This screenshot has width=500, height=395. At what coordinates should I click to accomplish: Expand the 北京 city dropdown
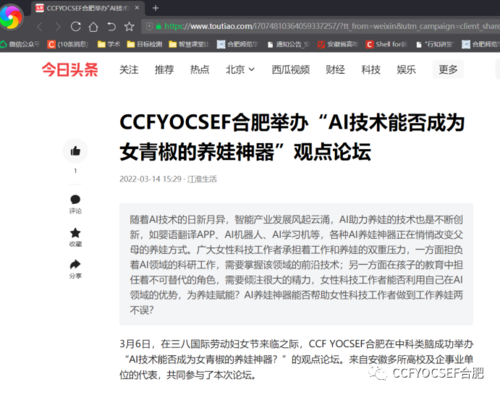pyautogui.click(x=240, y=70)
